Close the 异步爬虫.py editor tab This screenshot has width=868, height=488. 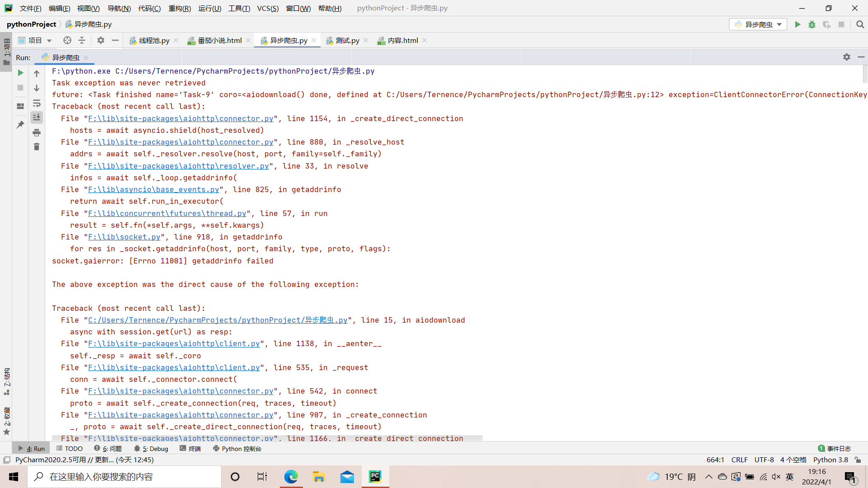coord(314,41)
